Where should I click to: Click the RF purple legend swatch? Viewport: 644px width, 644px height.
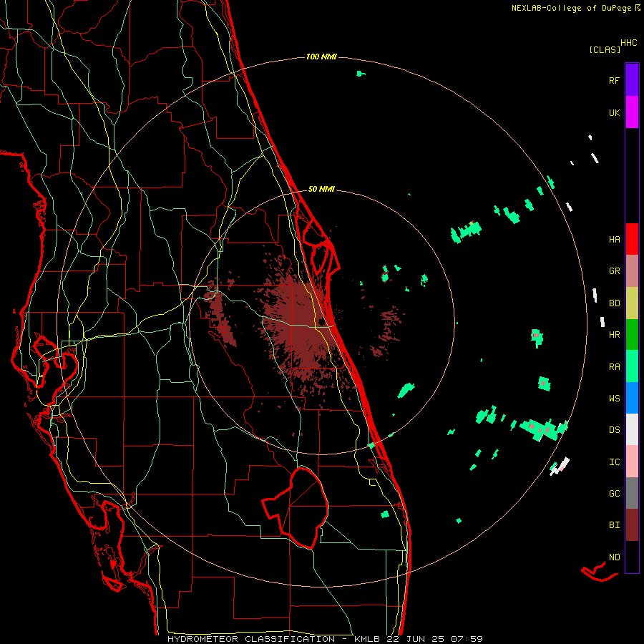tap(632, 80)
